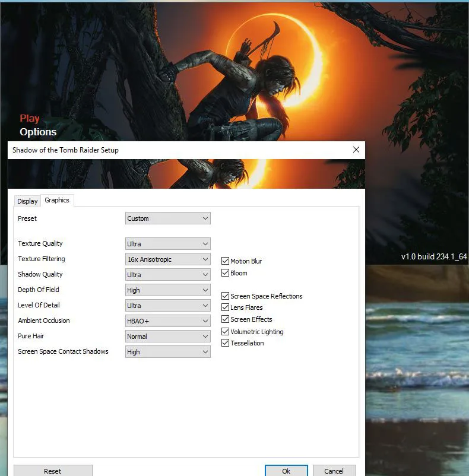Confirm settings with the Ok button
Screen dimensions: 469x476
(286, 471)
